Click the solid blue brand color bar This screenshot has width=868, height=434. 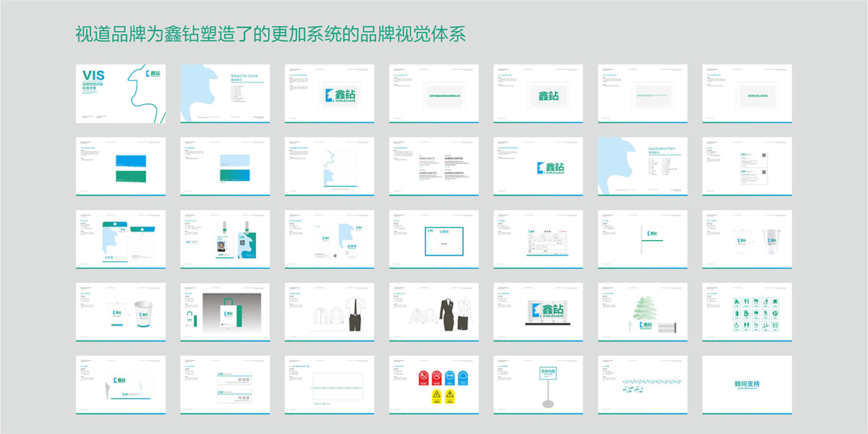tap(132, 159)
